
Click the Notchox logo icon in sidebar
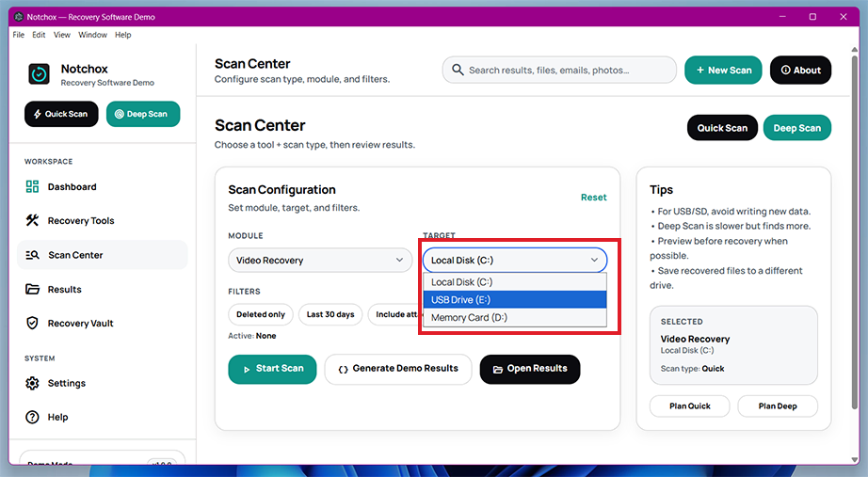39,73
